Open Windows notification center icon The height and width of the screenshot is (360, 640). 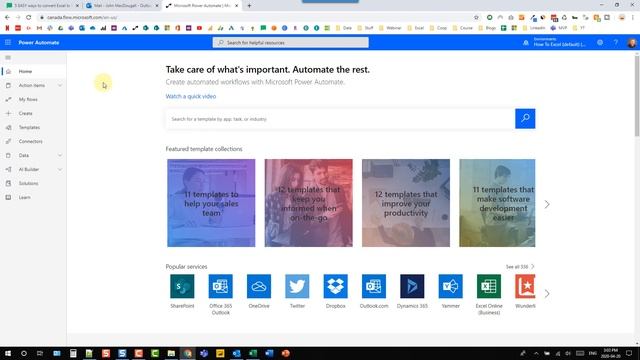click(x=629, y=353)
